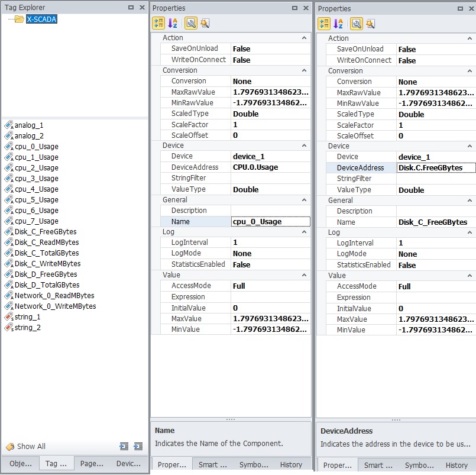The height and width of the screenshot is (475, 476).
Task: Click the string_1 tag icon
Action: click(x=8, y=317)
